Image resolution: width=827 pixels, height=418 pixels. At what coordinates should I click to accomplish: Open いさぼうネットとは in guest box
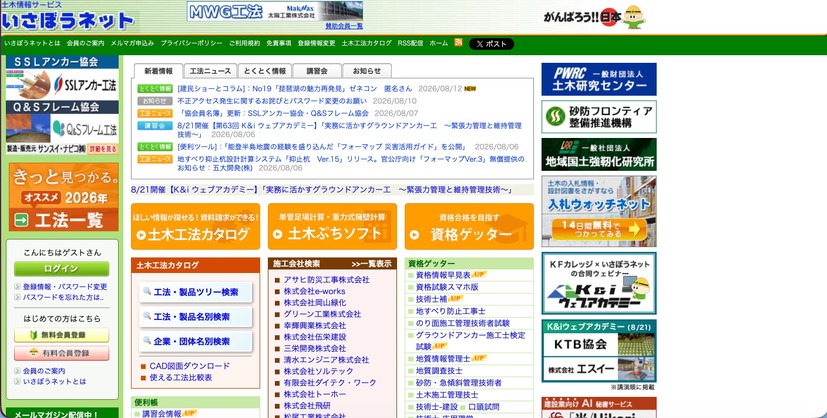(x=54, y=382)
